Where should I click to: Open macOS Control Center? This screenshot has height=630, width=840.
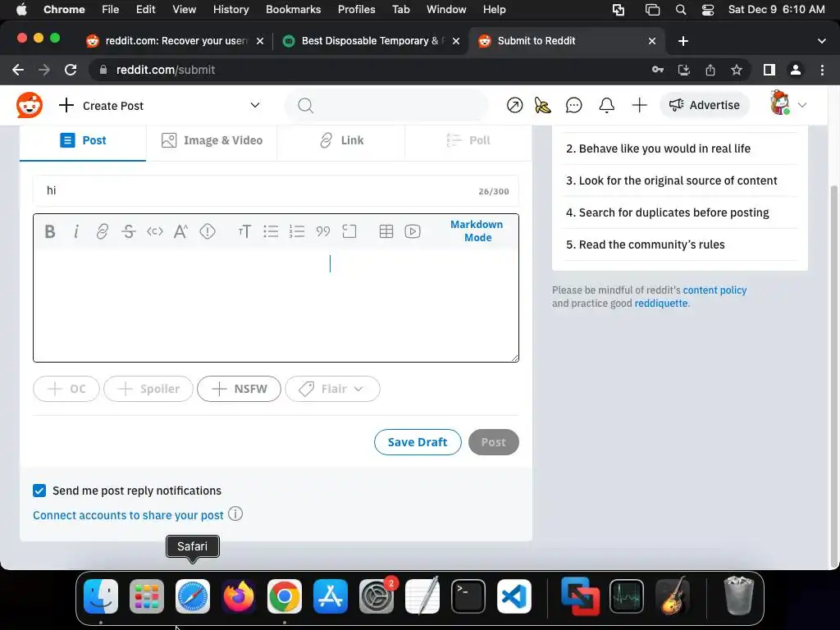point(708,10)
